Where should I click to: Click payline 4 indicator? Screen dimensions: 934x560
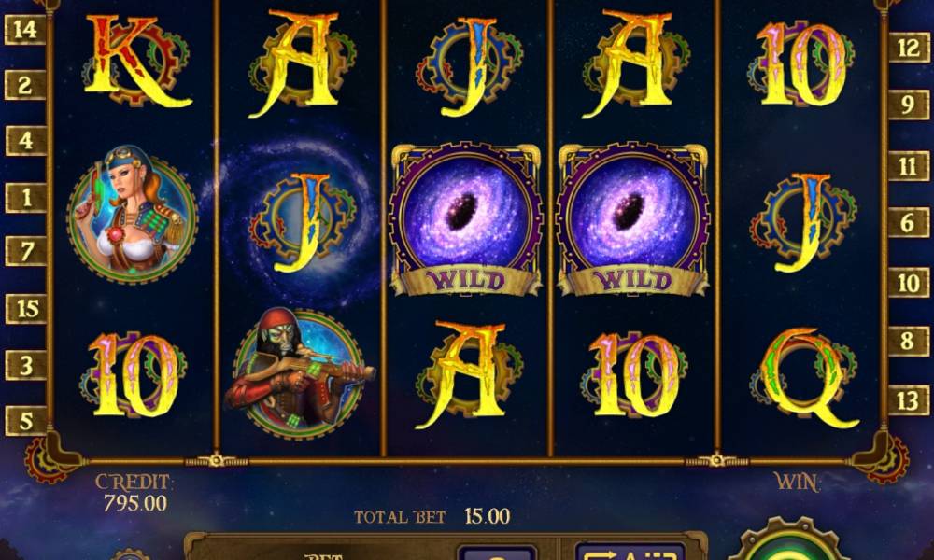coord(25,140)
